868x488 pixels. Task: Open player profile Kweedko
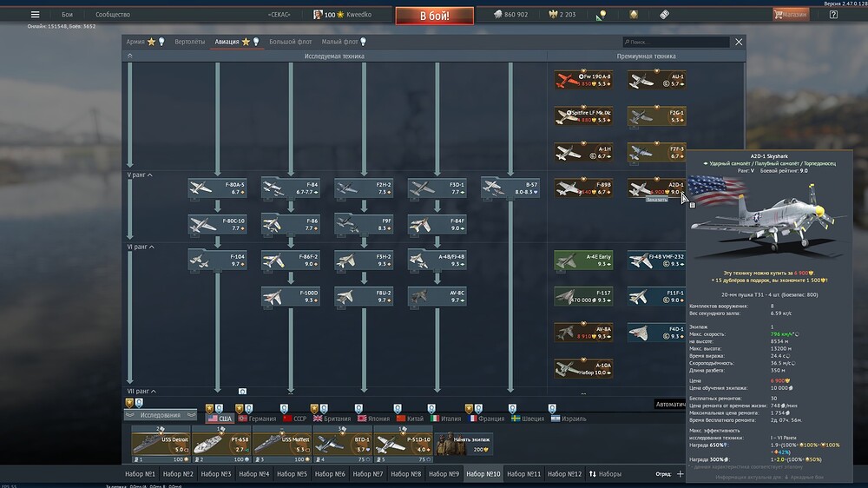(x=343, y=15)
